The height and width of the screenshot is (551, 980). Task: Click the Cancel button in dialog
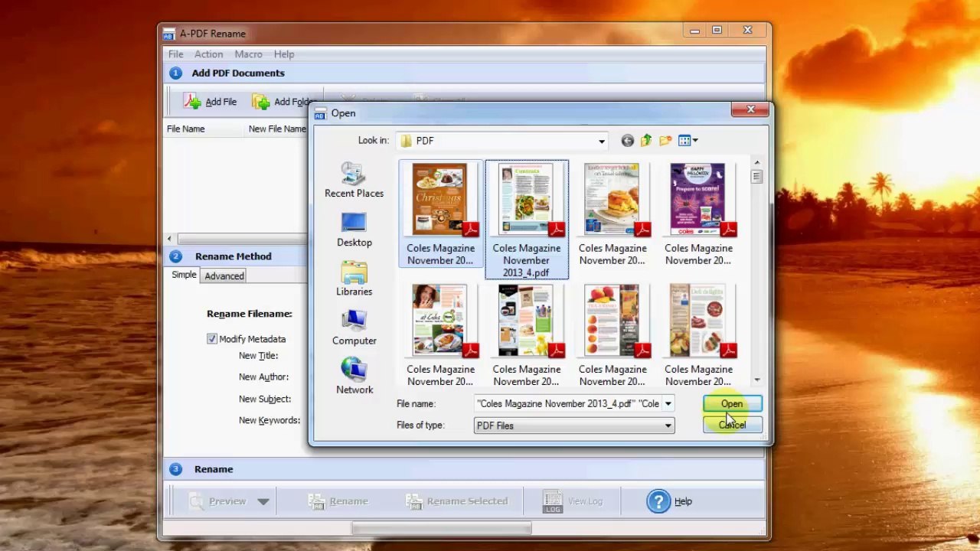tap(732, 425)
